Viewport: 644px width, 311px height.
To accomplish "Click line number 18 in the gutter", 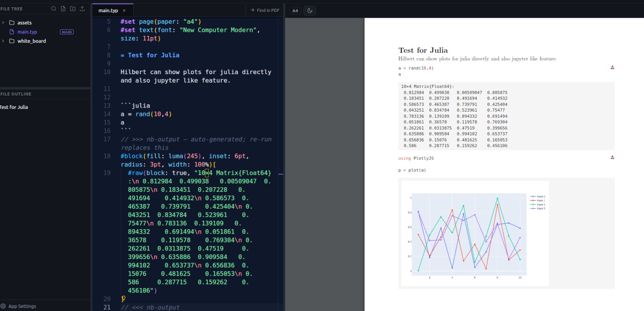I will [107, 156].
